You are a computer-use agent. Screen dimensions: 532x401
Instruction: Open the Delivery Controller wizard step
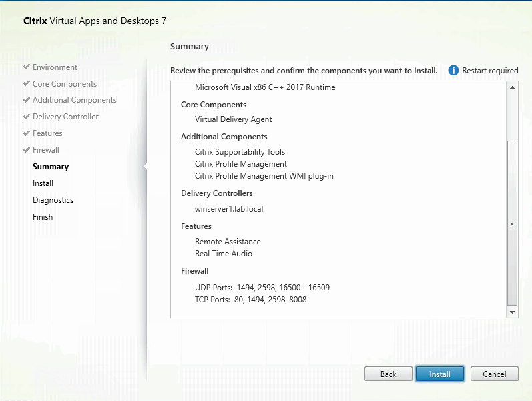point(65,117)
